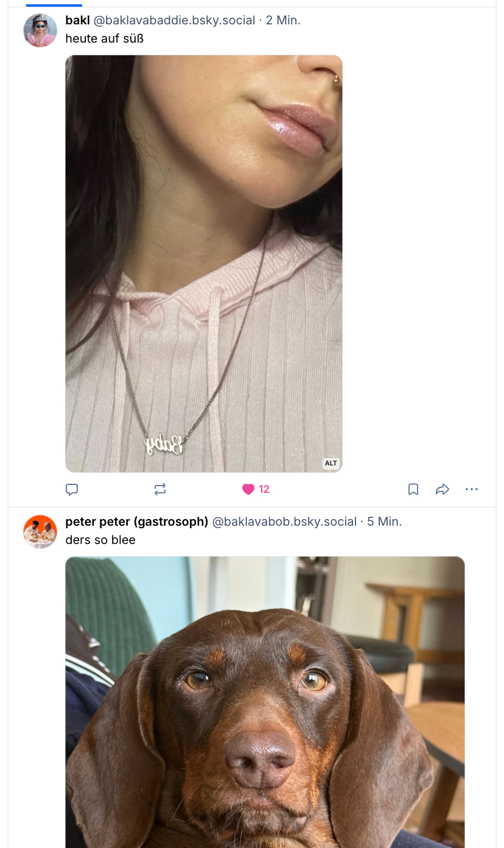
Task: Open bakl's profile avatar
Action: [40, 30]
